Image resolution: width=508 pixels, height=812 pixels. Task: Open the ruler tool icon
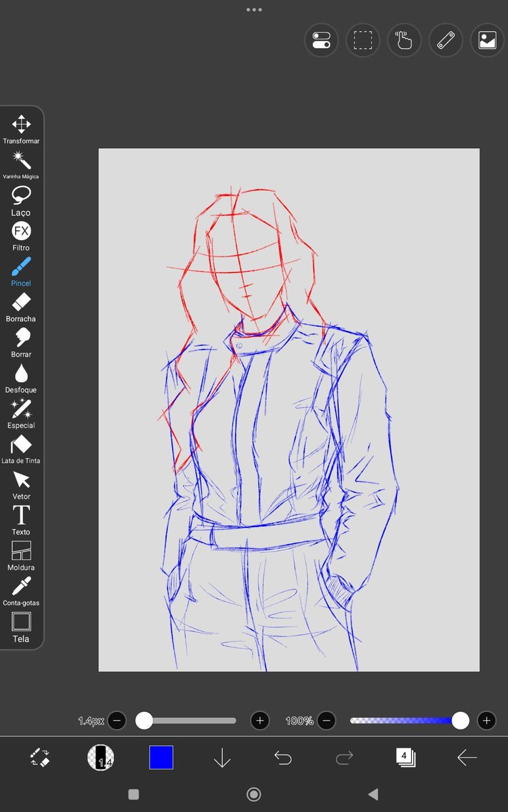click(446, 41)
